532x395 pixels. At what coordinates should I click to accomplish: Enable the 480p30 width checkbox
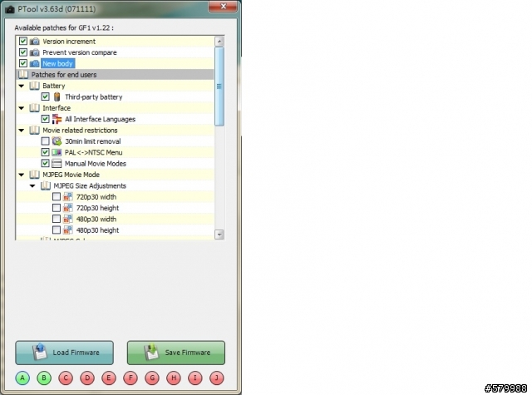(x=57, y=220)
